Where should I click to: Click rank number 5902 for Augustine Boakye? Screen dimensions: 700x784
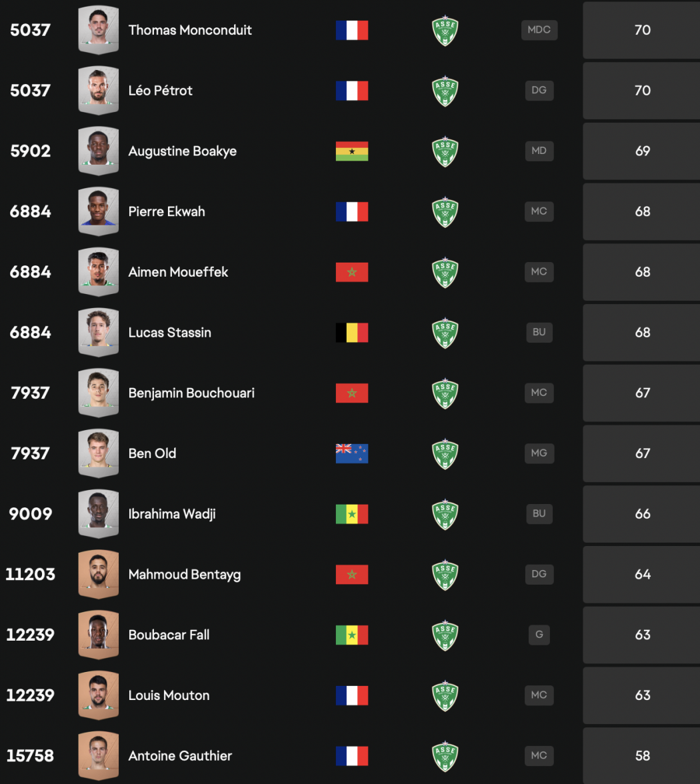pos(31,151)
